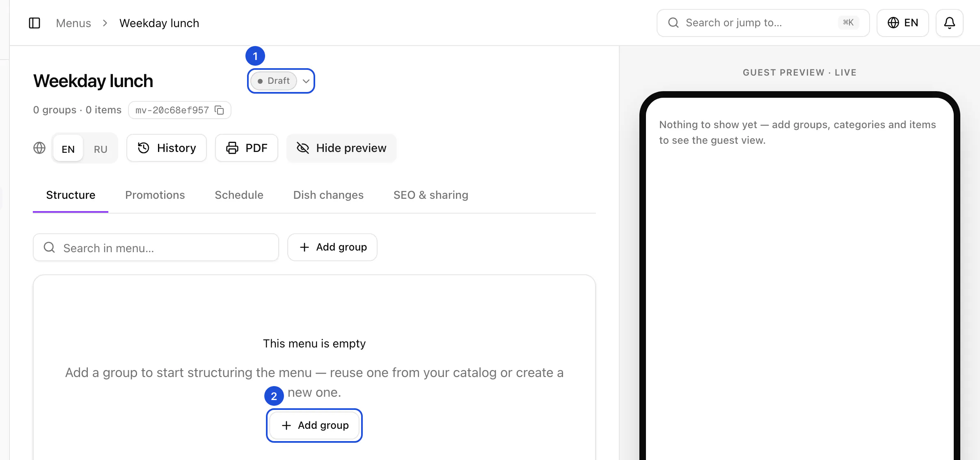
Task: Open the notifications bell
Action: (x=949, y=23)
